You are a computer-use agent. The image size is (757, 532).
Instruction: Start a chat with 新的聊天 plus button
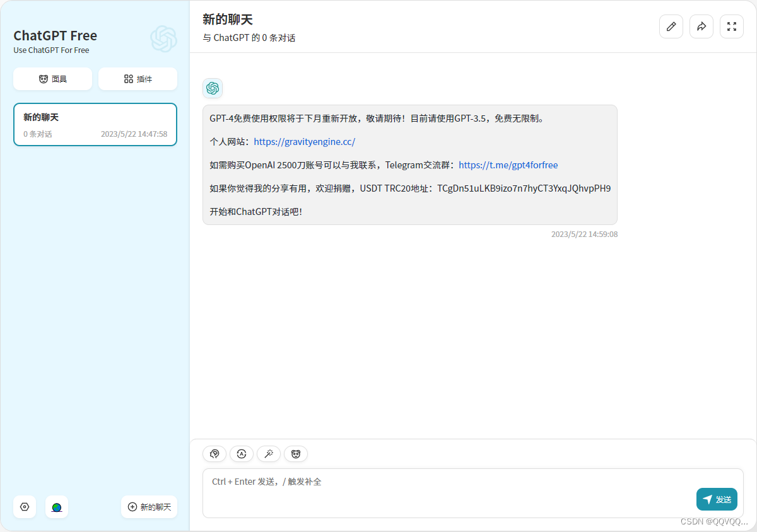click(150, 507)
